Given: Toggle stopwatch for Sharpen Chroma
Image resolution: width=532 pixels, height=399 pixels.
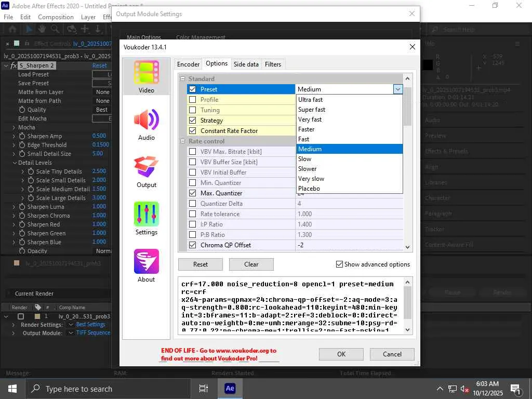Looking at the screenshot, I should (22, 216).
